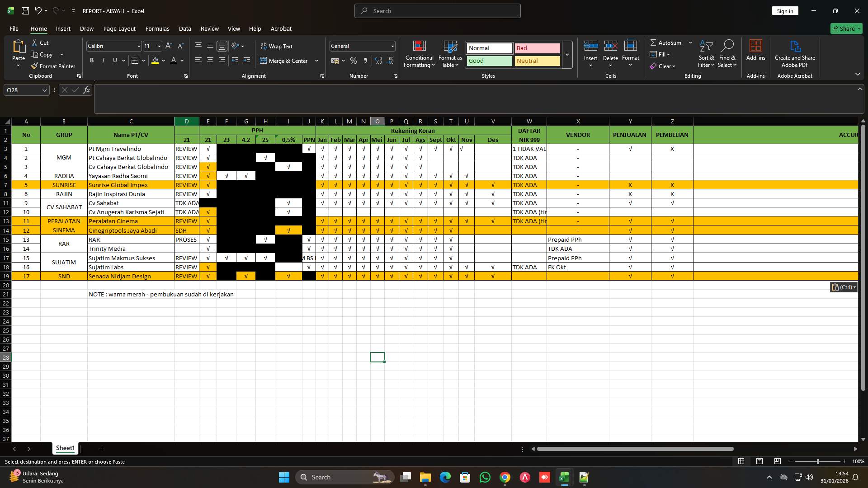
Task: Click Find & Select
Action: (727, 53)
